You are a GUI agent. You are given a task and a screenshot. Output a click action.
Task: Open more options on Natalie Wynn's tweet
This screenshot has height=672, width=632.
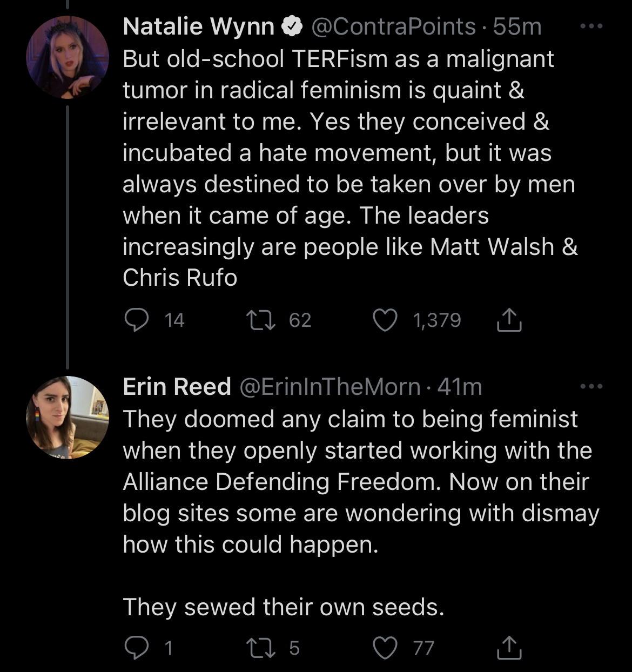pos(591,26)
